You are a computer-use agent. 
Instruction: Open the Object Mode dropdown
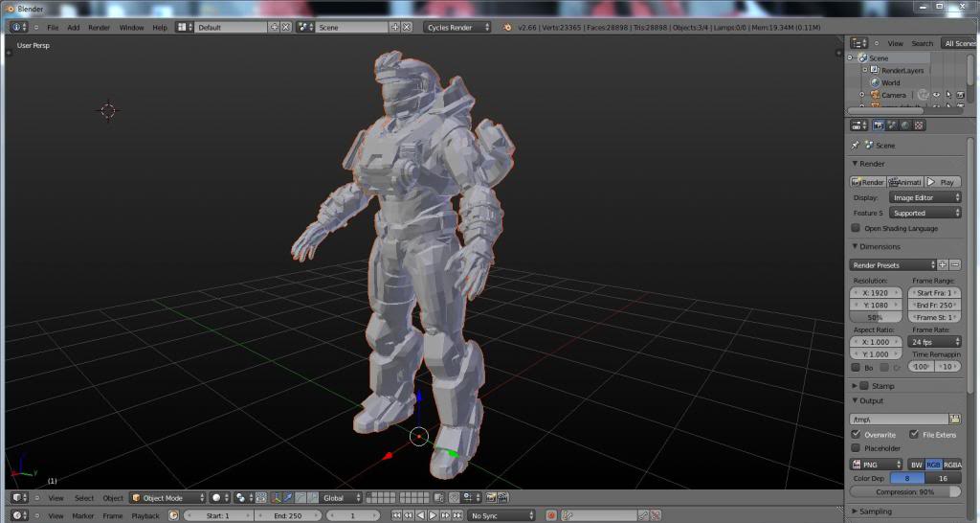pyautogui.click(x=167, y=498)
